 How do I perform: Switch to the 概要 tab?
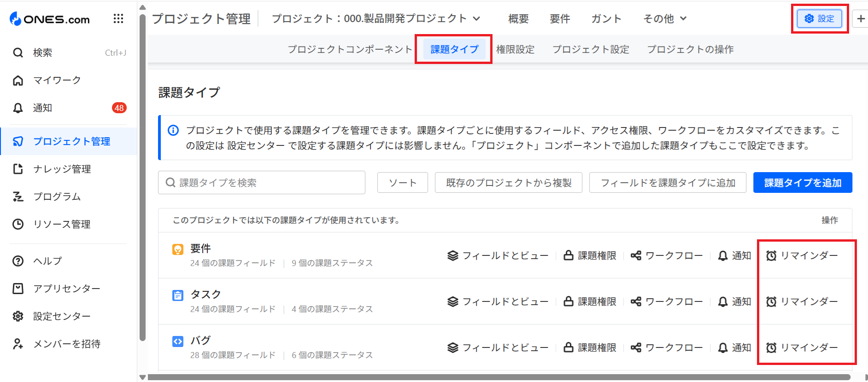(x=518, y=19)
